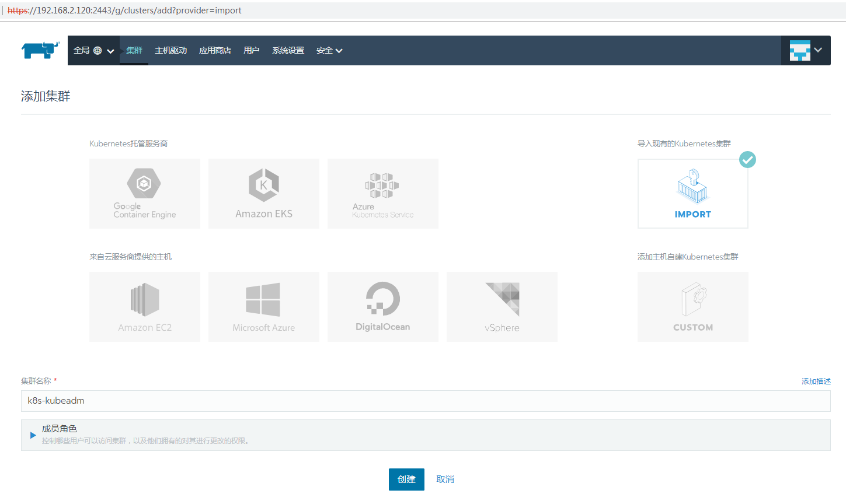Viewport: 846px width, 504px height.
Task: Open the 用户 navigation item
Action: (252, 50)
